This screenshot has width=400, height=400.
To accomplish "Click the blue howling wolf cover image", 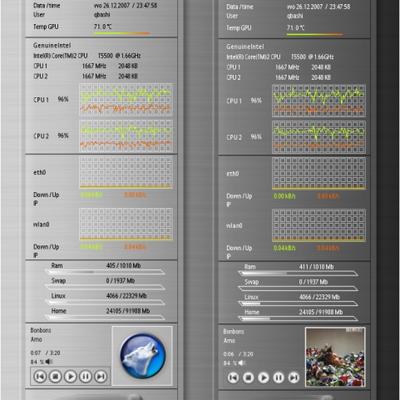I will 143,356.
